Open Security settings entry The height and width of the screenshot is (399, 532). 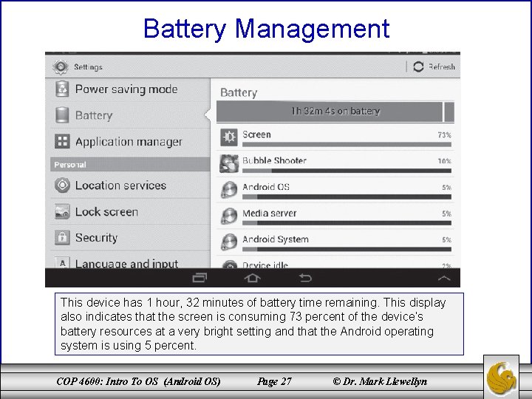tap(96, 238)
